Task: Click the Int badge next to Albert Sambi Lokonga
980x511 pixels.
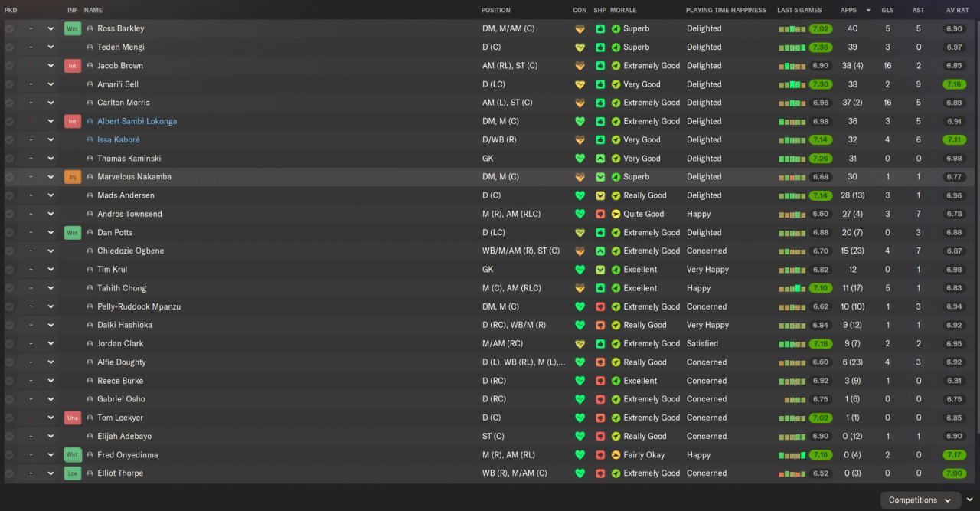Action: (73, 121)
